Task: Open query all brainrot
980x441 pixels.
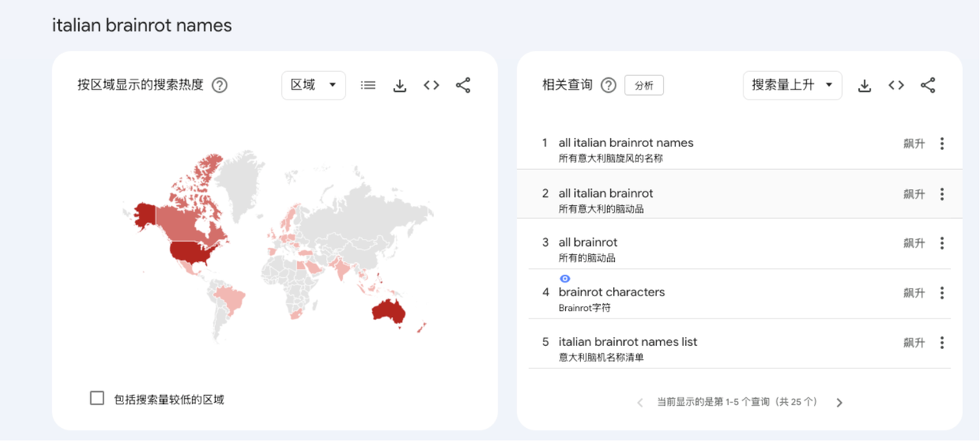Action: (x=588, y=242)
